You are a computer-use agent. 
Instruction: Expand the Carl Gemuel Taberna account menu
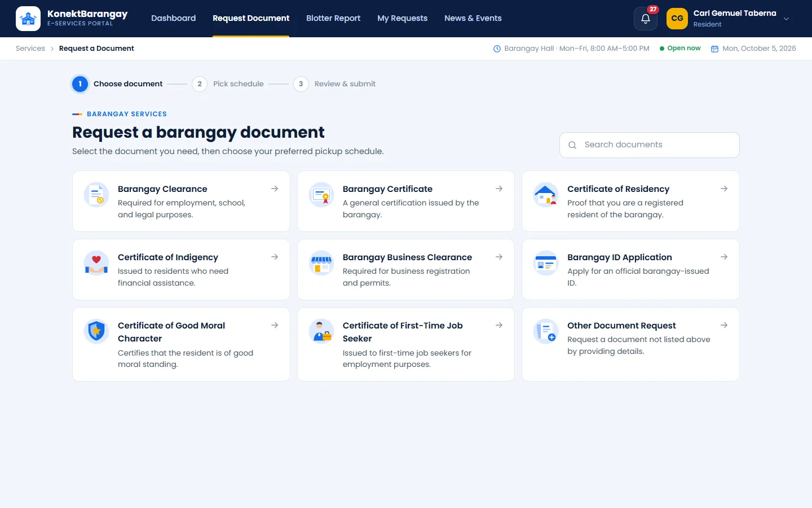pyautogui.click(x=786, y=19)
